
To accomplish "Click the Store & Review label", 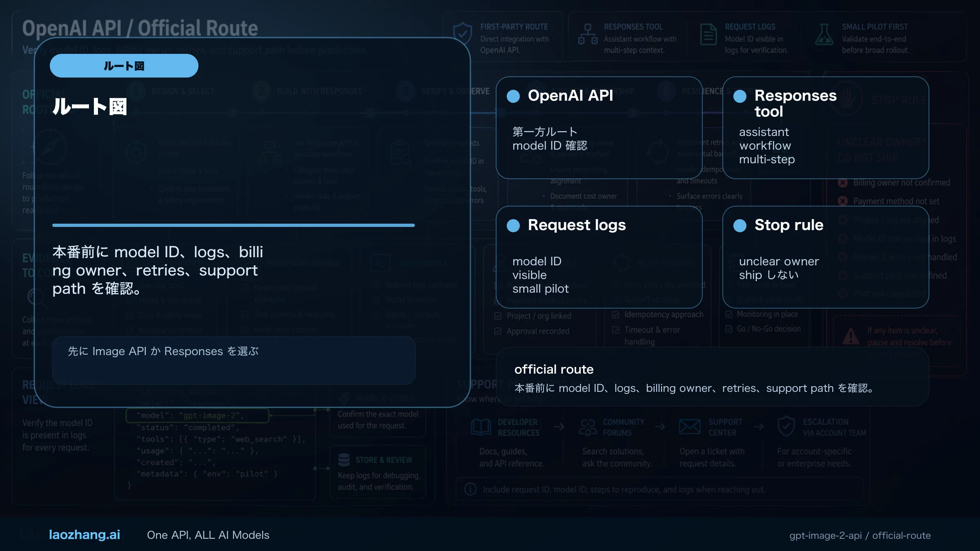I will click(x=384, y=460).
